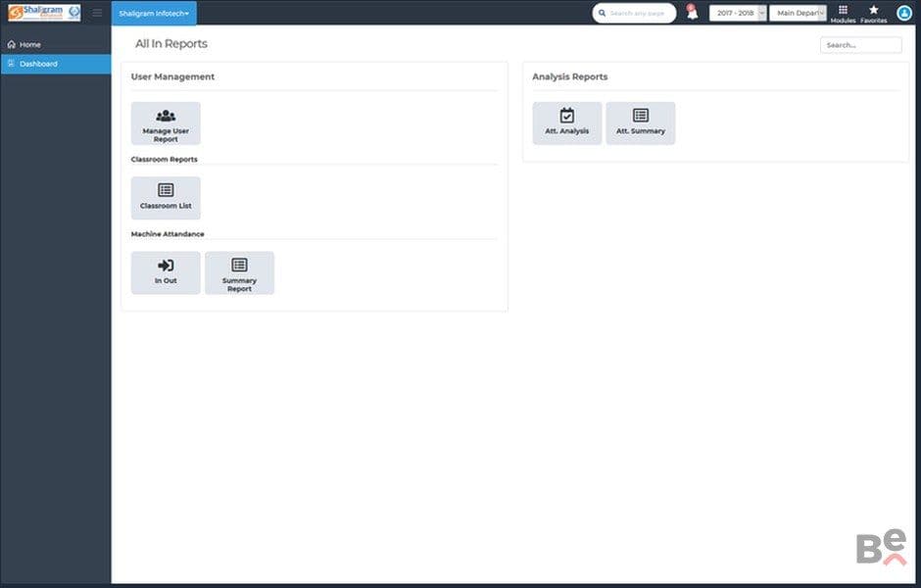Viewport: 921px width, 588px height.
Task: Open the Att. Summary report
Action: [640, 123]
